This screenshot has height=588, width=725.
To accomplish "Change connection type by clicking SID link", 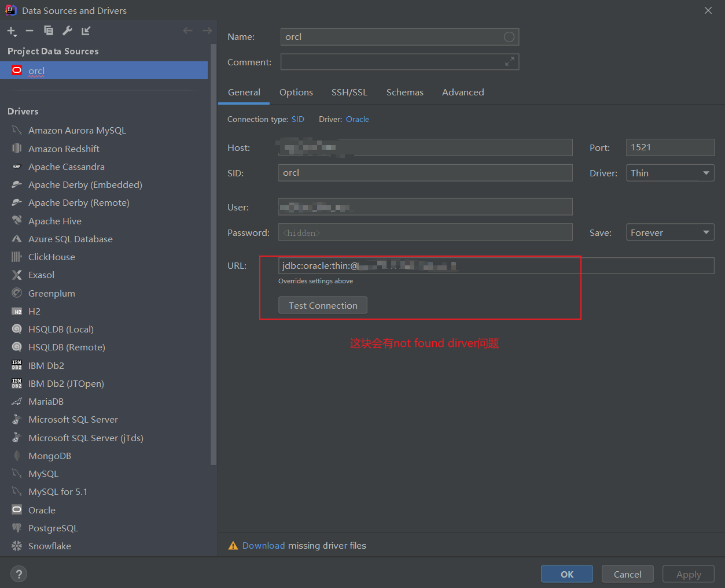I will (x=298, y=119).
